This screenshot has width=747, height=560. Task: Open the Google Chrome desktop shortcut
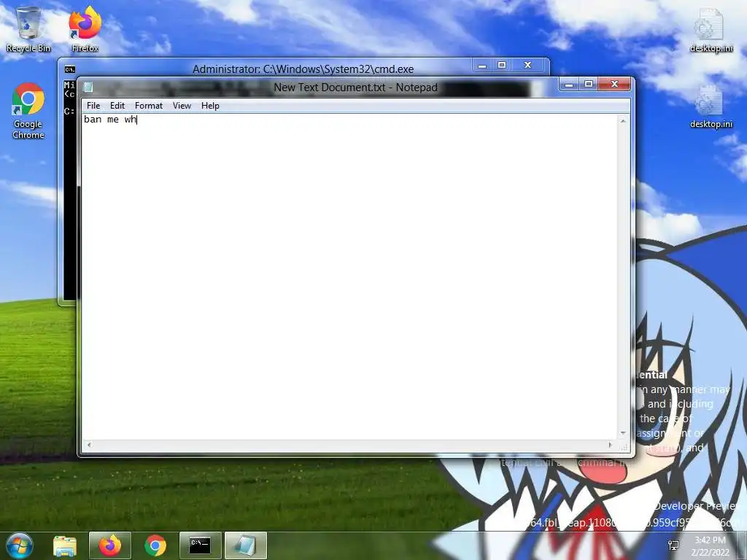28,111
